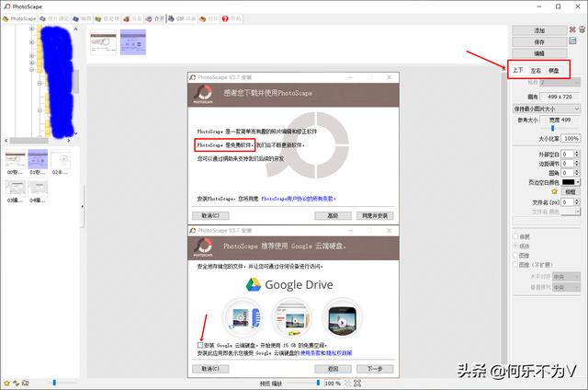Click the 添加 add button
The height and width of the screenshot is (390, 588).
539,30
